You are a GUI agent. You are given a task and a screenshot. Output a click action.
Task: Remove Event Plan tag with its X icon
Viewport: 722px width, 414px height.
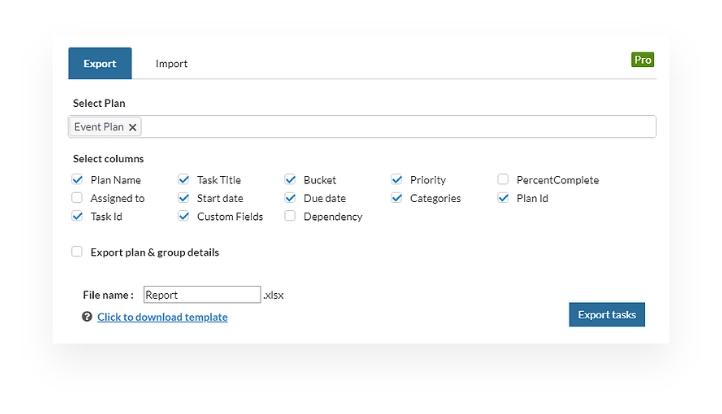[x=132, y=127]
